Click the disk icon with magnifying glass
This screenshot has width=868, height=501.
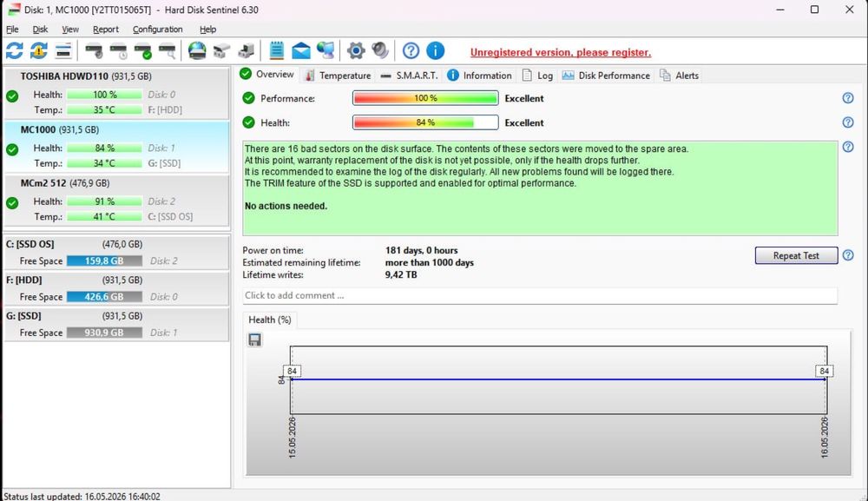tap(168, 51)
